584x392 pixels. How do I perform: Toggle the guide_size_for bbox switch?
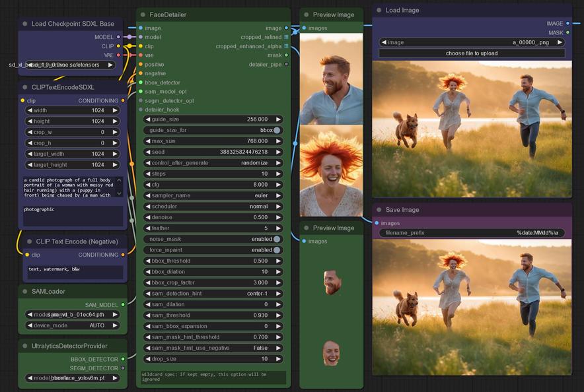[276, 131]
